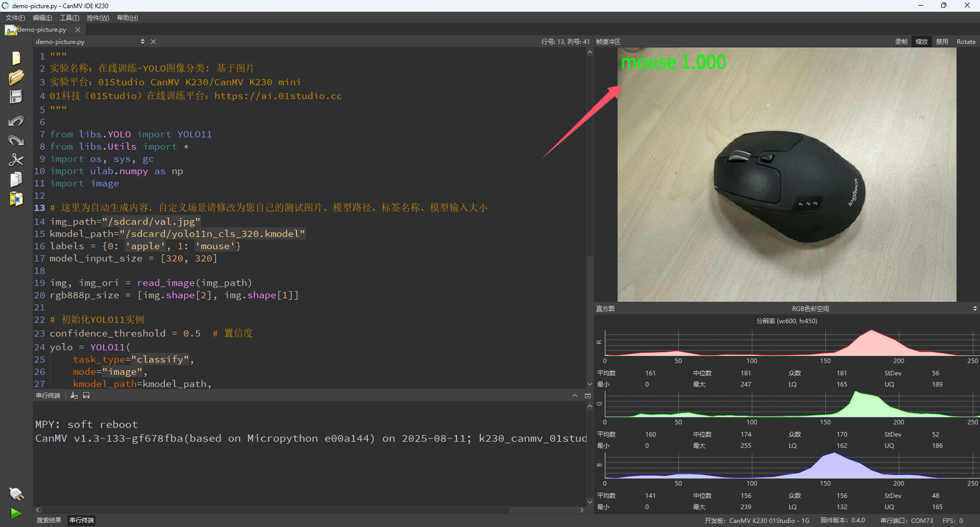This screenshot has width=980, height=527.
Task: Toggle 缩放 (zoom) for the frame buffer
Action: point(921,42)
